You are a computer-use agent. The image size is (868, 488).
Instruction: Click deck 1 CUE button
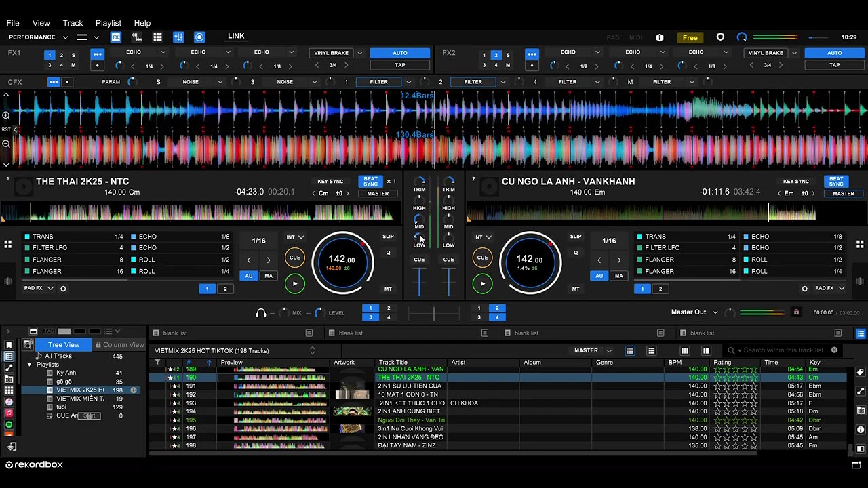295,258
